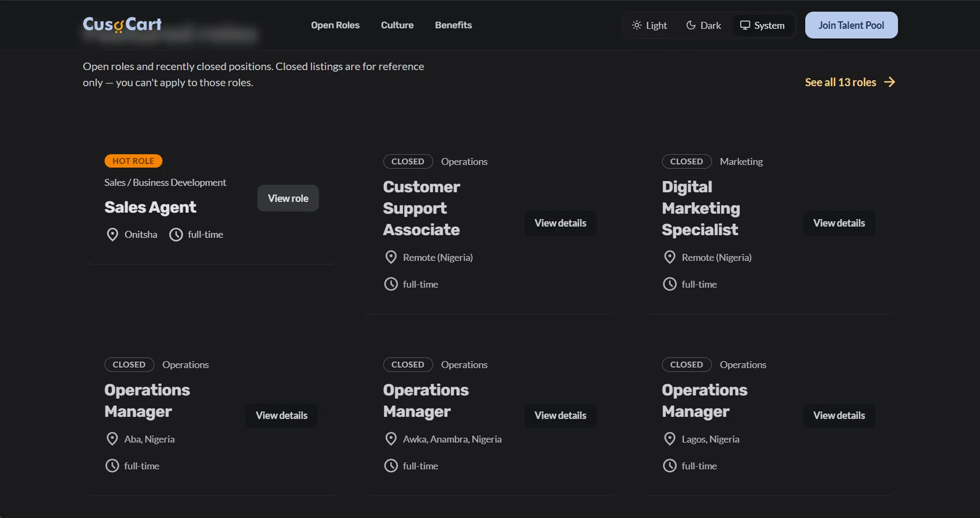View details for Aba Operations Manager
Screen dimensions: 980x518
(x=282, y=416)
